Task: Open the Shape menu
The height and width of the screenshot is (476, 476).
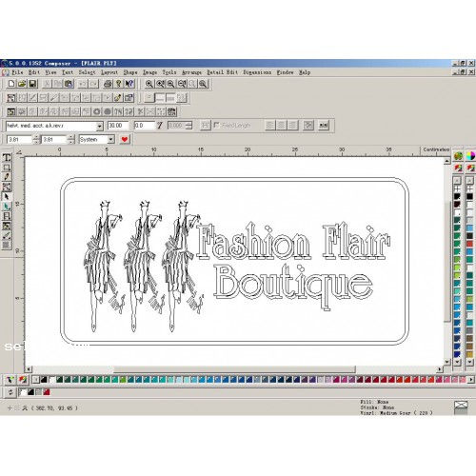Action: pos(130,72)
